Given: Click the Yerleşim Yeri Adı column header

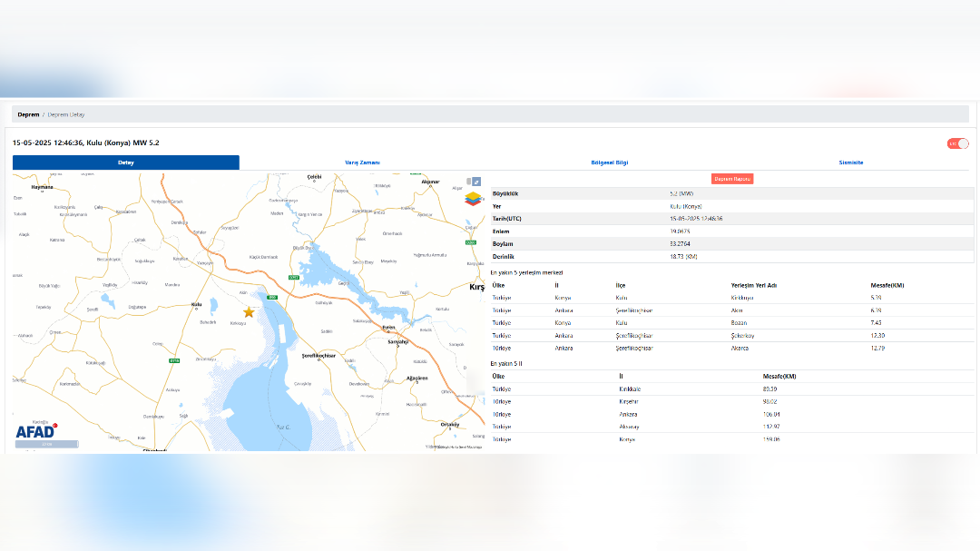Looking at the screenshot, I should [754, 285].
